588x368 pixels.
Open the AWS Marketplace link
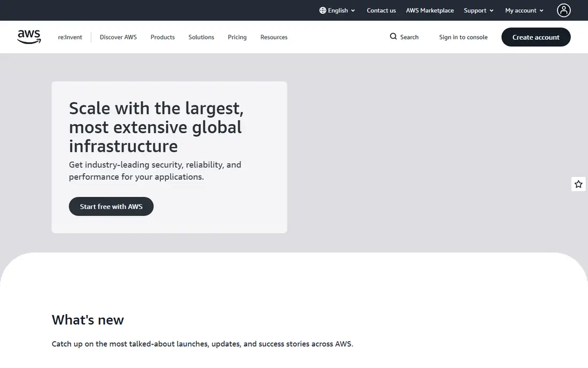430,11
